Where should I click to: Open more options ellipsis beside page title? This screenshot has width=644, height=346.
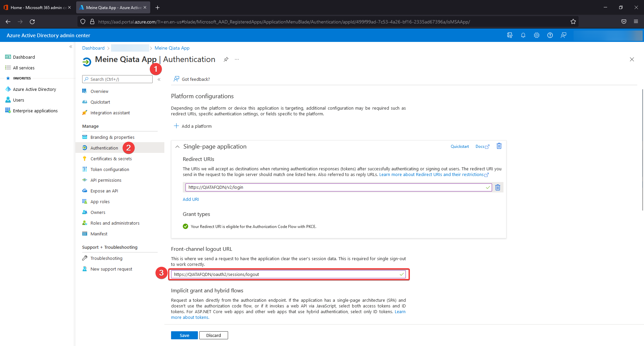pos(237,59)
